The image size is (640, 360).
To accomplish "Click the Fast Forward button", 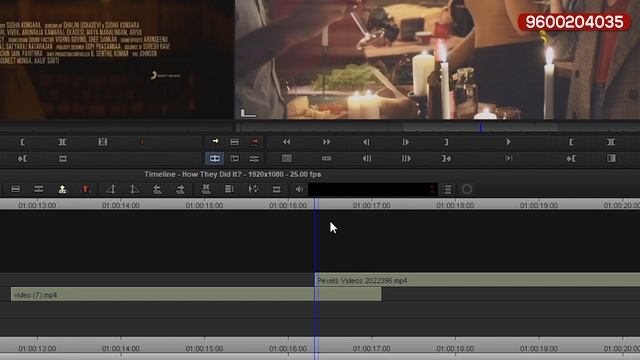I will tap(327, 142).
